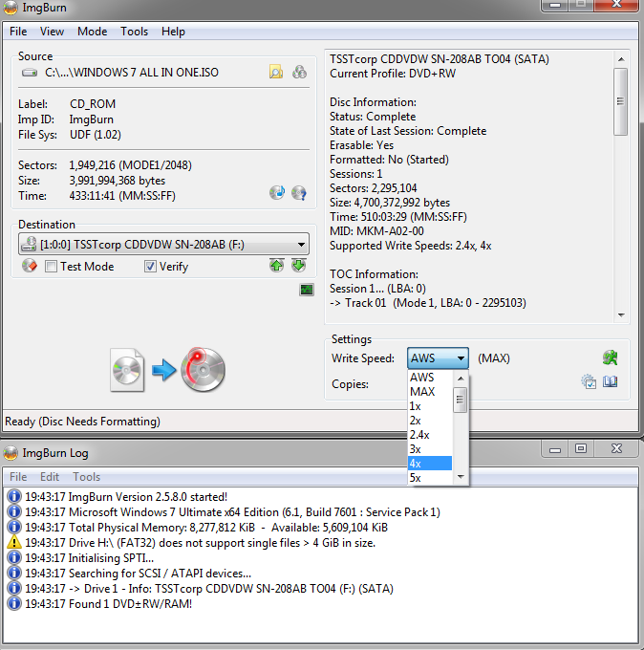The width and height of the screenshot is (644, 650).
Task: Click the speed list scroll up arrow
Action: tap(461, 379)
